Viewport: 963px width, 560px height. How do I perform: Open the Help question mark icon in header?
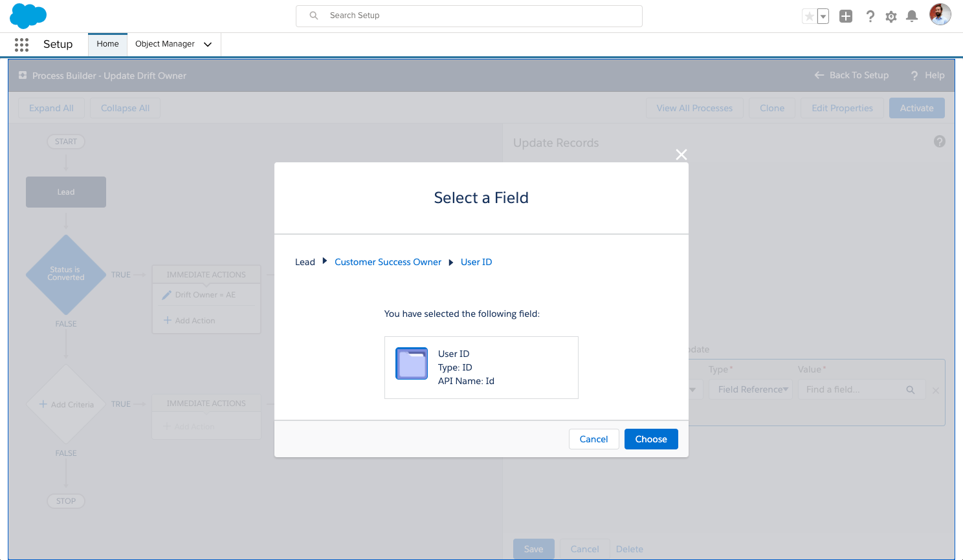pyautogui.click(x=870, y=16)
